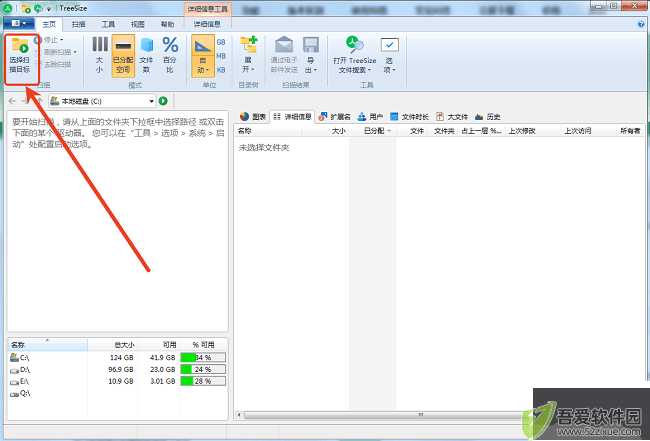Open the Expand (展开) directory tree dropdown
The height and width of the screenshot is (441, 650).
click(248, 56)
